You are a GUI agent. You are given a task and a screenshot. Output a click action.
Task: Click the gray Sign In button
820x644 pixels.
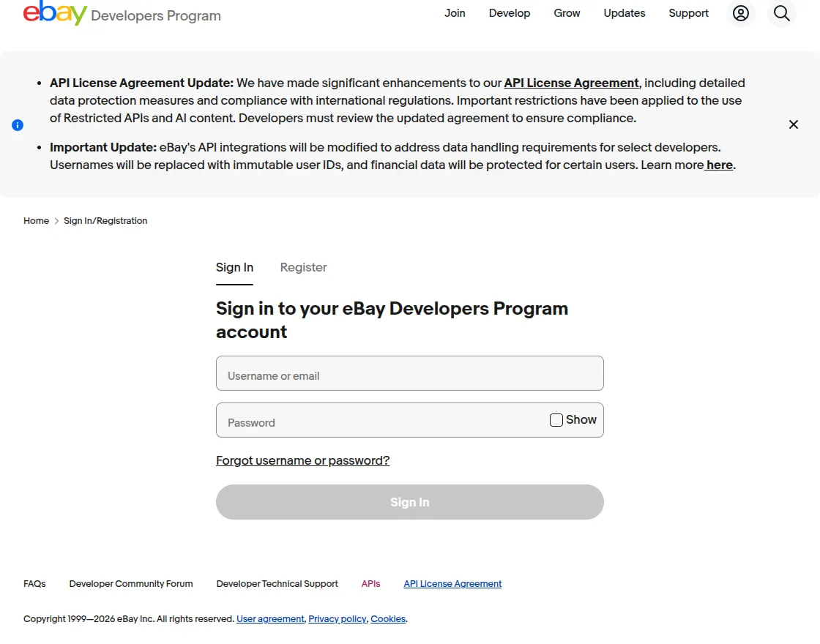coord(409,502)
